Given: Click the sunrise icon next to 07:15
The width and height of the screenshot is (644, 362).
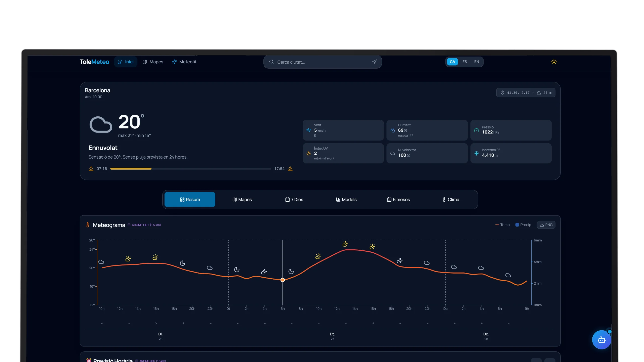Looking at the screenshot, I should (91, 169).
